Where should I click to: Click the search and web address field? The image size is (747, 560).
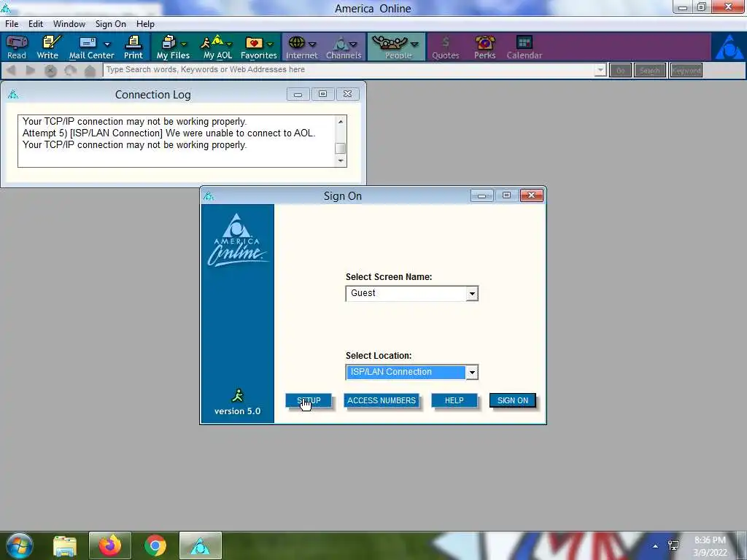click(x=349, y=70)
